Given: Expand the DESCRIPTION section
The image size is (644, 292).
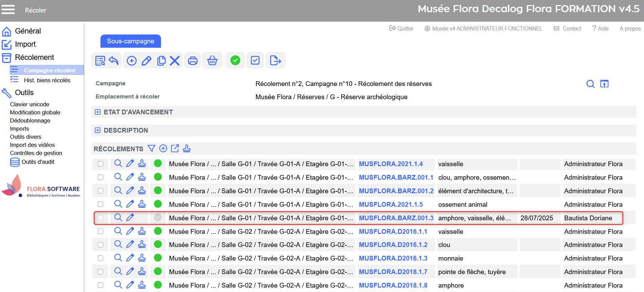Looking at the screenshot, I should 98,130.
